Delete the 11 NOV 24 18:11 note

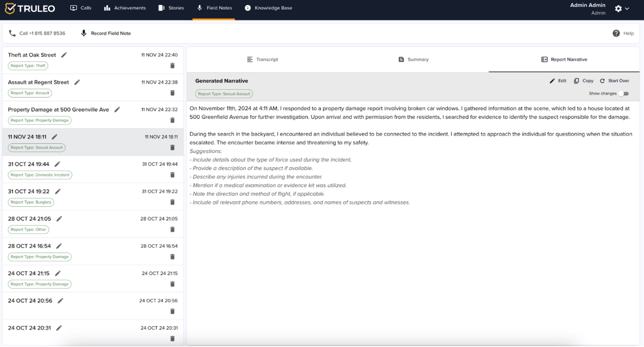(172, 147)
